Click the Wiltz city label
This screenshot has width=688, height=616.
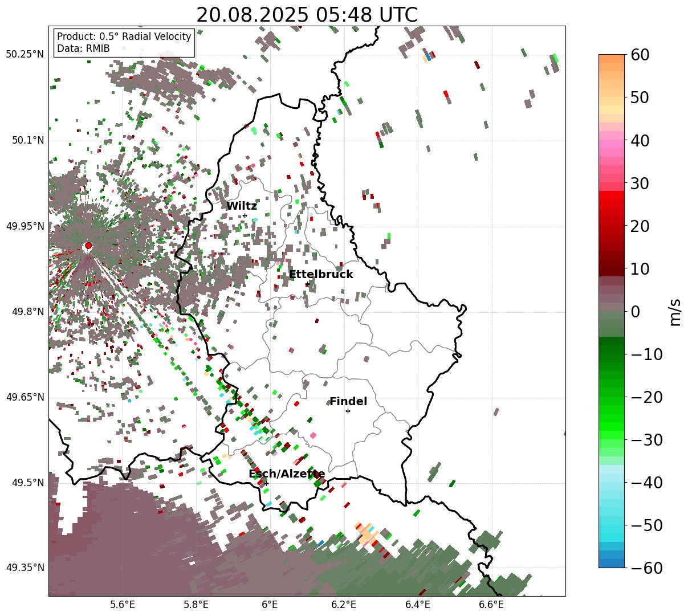242,206
